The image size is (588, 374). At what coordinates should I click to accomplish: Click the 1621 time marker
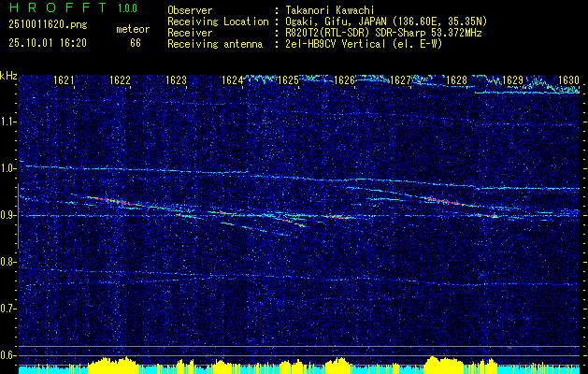coord(64,79)
